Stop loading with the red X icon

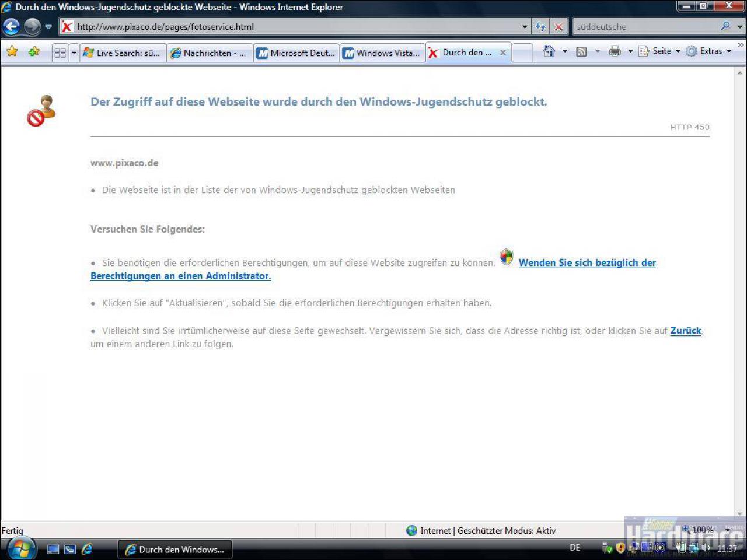click(x=558, y=27)
